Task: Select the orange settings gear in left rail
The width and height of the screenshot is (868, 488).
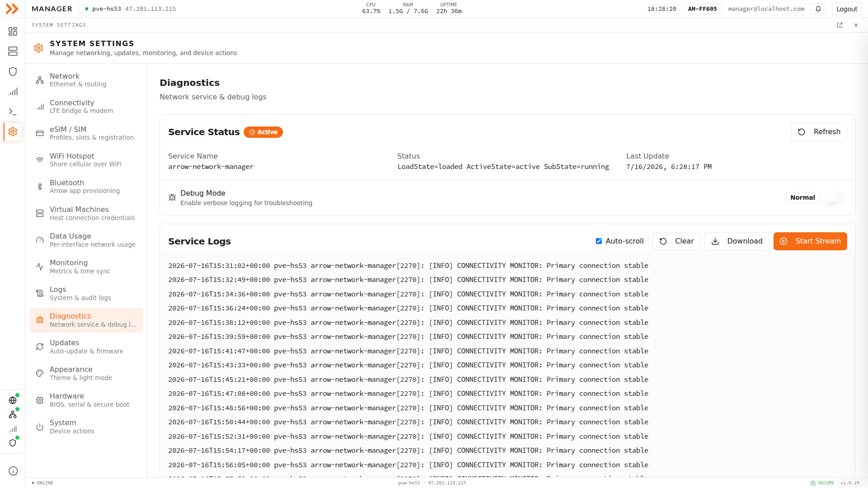Action: point(13,131)
